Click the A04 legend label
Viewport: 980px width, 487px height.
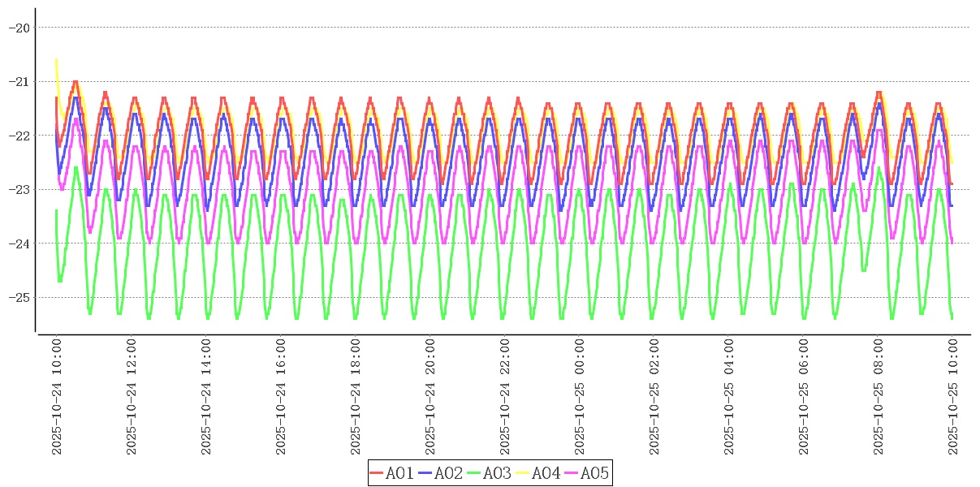[546, 473]
